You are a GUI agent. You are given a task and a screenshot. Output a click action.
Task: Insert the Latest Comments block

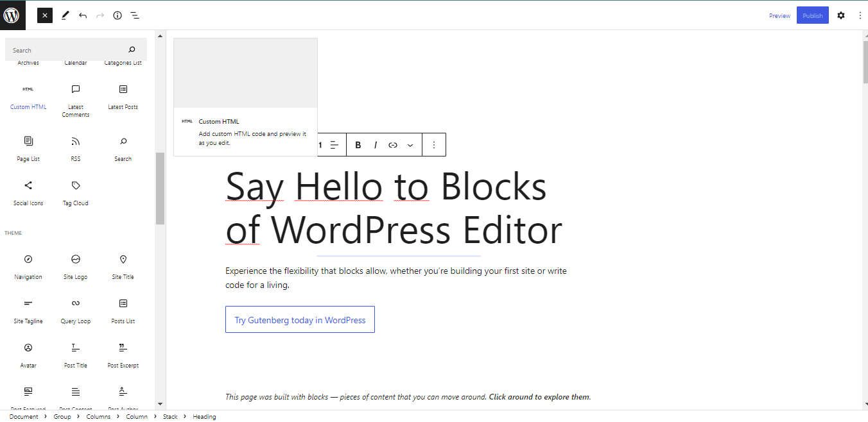tap(76, 101)
